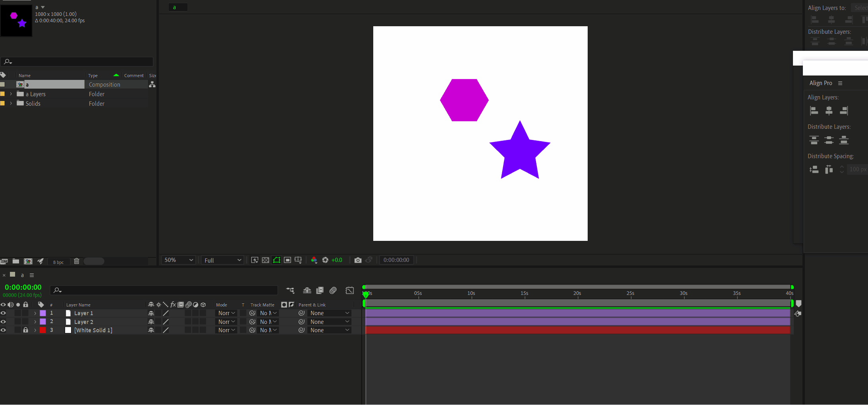Create a new folder in Project panel
Viewport: 868px width, 405px height.
click(x=16, y=261)
